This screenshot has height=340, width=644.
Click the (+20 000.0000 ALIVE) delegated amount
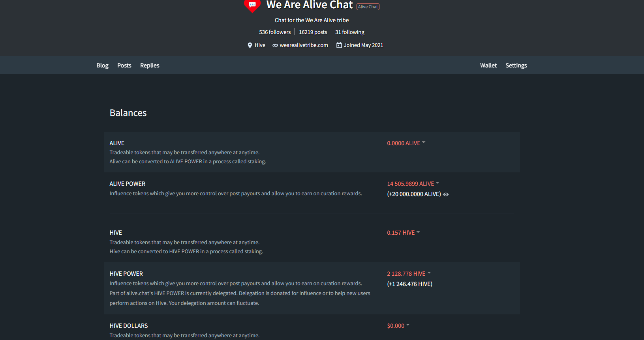(414, 194)
